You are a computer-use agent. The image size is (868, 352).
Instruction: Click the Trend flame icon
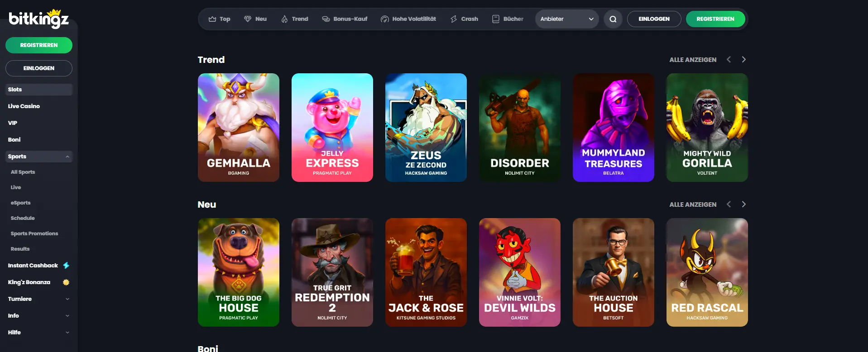click(284, 19)
